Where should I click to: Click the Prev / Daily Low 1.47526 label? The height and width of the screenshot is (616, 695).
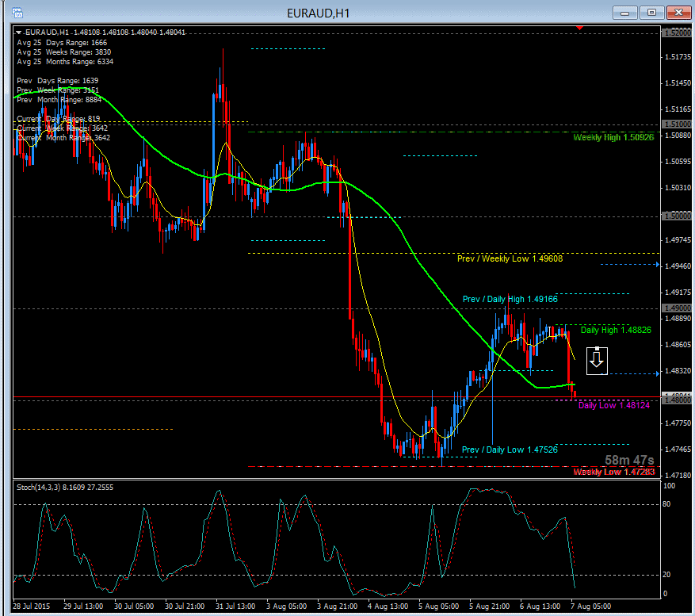510,450
